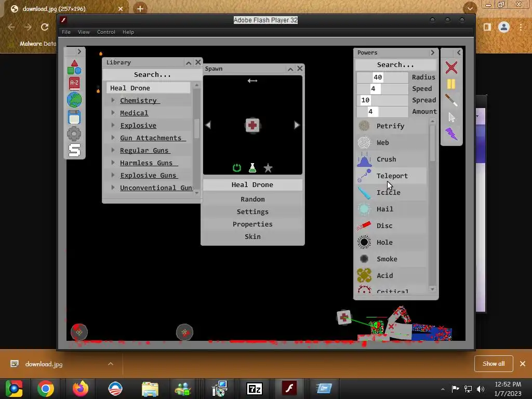Expand the Explosive Guns category
532x399 pixels.
[x=113, y=175]
